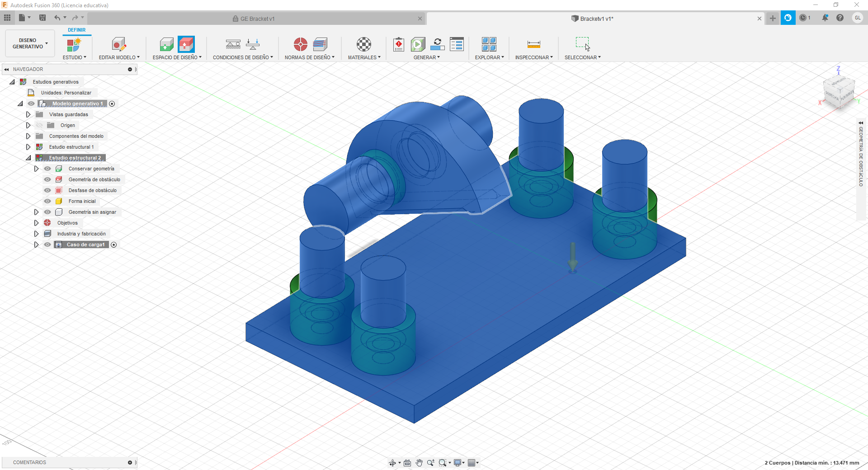Open the Normas de Diseño dropdown menu
The height and width of the screenshot is (470, 868).
pyautogui.click(x=309, y=57)
